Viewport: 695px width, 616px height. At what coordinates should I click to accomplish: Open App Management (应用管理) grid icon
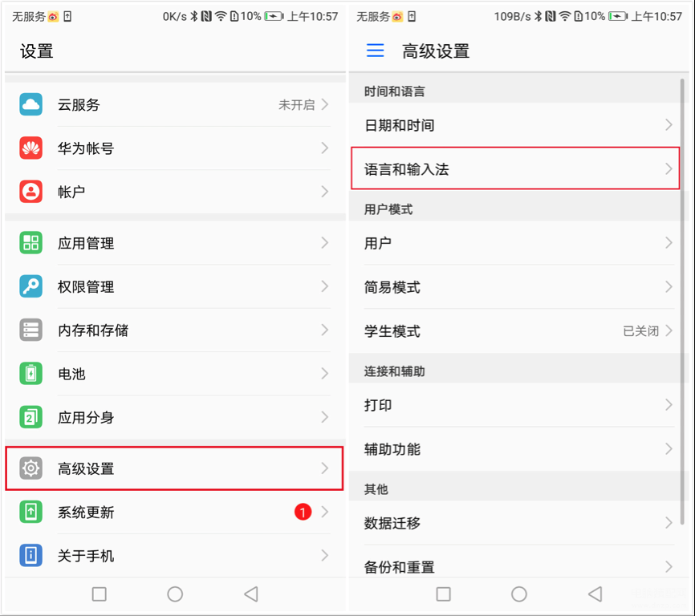(31, 243)
